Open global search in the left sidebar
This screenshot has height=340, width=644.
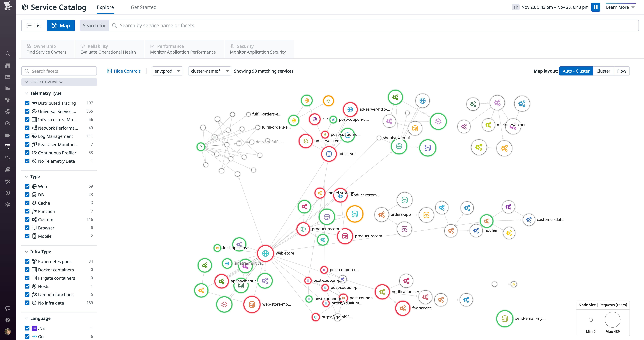[8, 53]
